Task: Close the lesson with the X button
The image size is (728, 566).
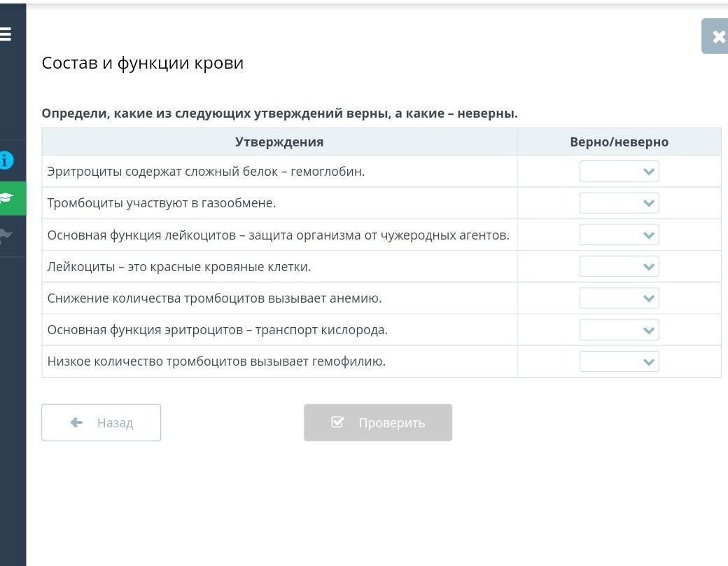Action: (717, 36)
